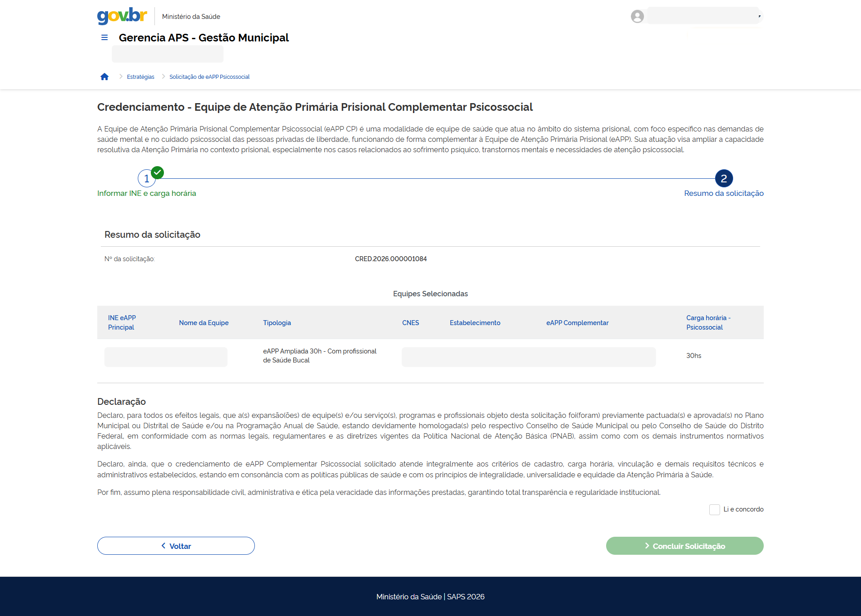Click the gov.br logo

coord(122,16)
